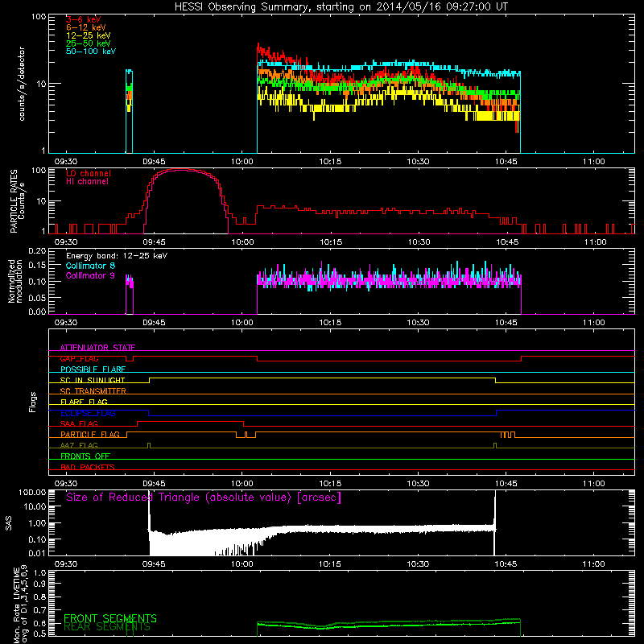The width and height of the screenshot is (644, 644).
Task: Click the Collimator 9 legend label
Action: (90, 275)
